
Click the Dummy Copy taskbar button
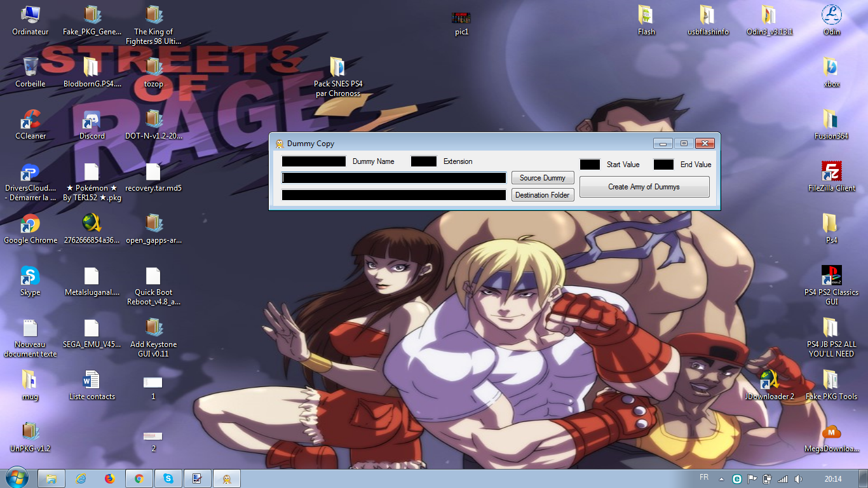point(227,478)
